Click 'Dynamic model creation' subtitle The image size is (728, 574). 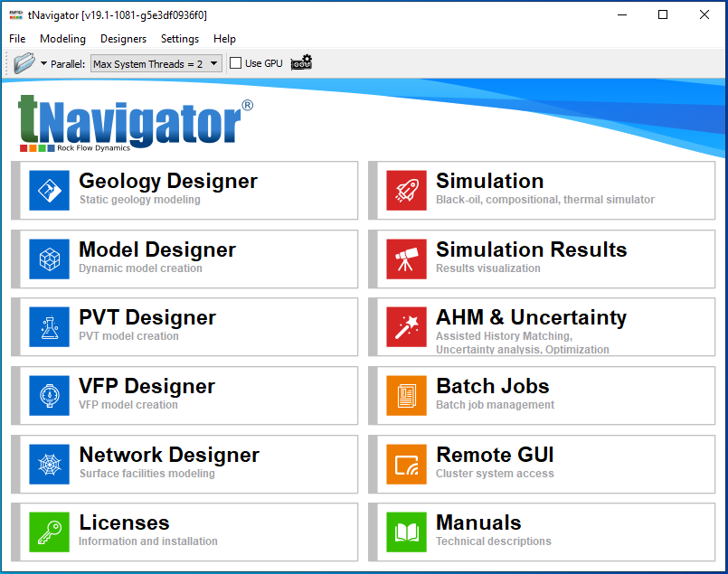click(x=140, y=268)
